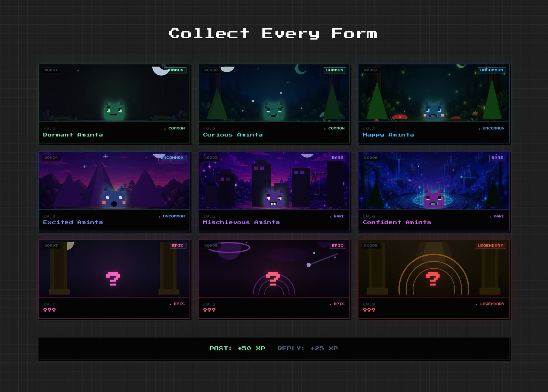Viewport: 548px width, 392px height.
Task: Click footer UNCOMMON rarity text on Excited card
Action: click(x=174, y=216)
